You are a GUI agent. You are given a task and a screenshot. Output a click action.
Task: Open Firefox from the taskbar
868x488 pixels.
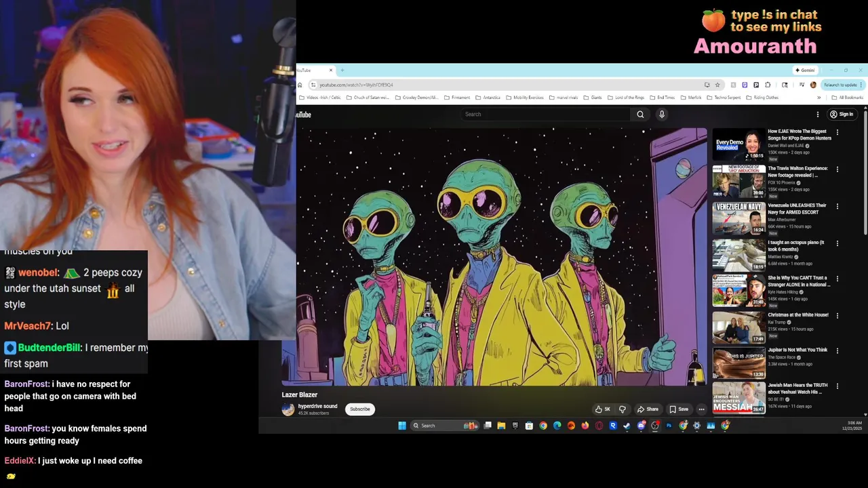(585, 426)
